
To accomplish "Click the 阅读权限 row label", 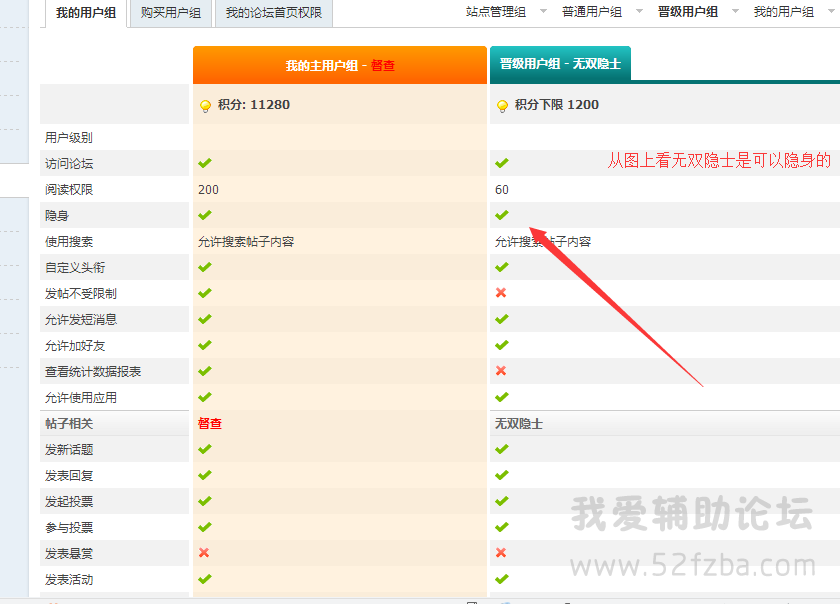I will click(x=69, y=190).
